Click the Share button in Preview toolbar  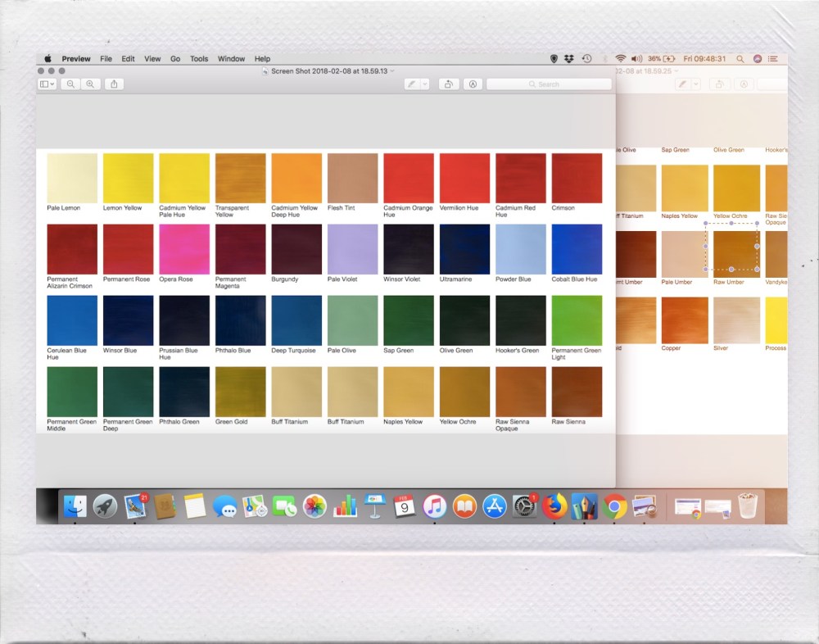(115, 84)
